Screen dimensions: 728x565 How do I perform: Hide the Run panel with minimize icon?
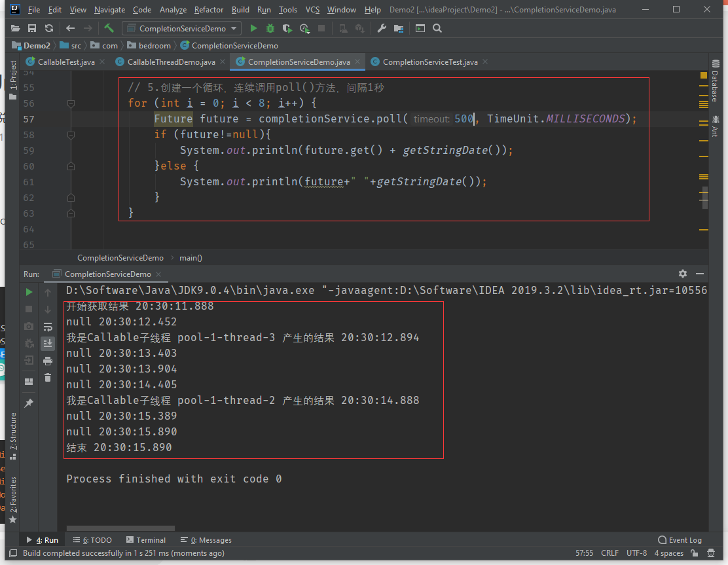click(x=700, y=274)
